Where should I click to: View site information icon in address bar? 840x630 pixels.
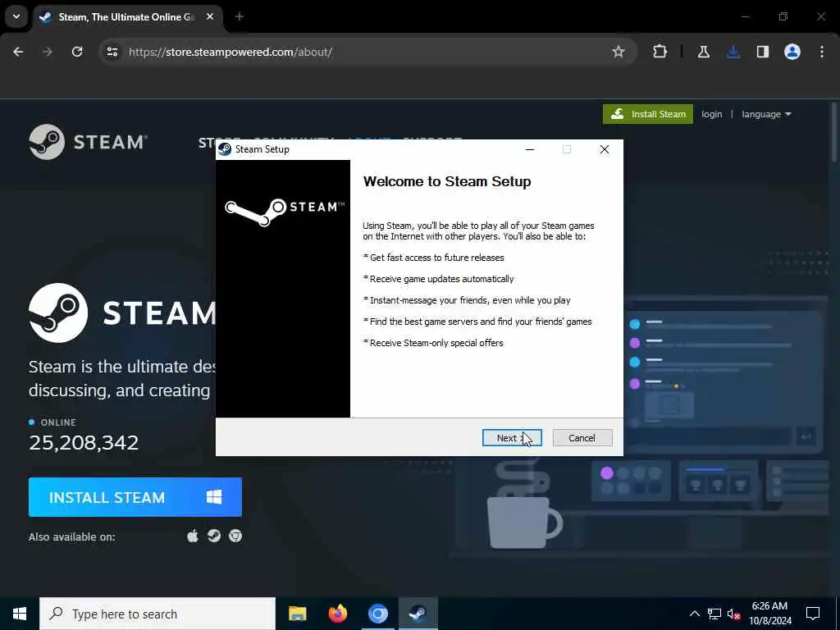(112, 52)
